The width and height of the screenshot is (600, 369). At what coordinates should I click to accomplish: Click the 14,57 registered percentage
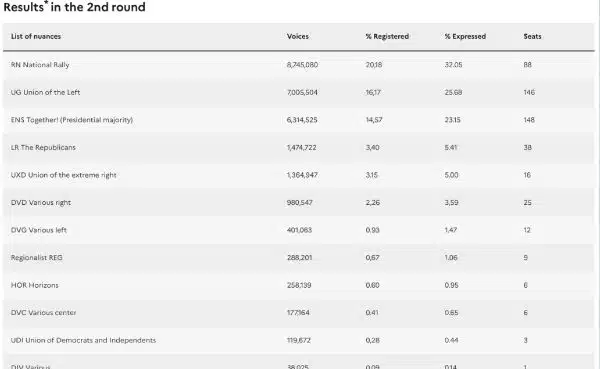374,120
